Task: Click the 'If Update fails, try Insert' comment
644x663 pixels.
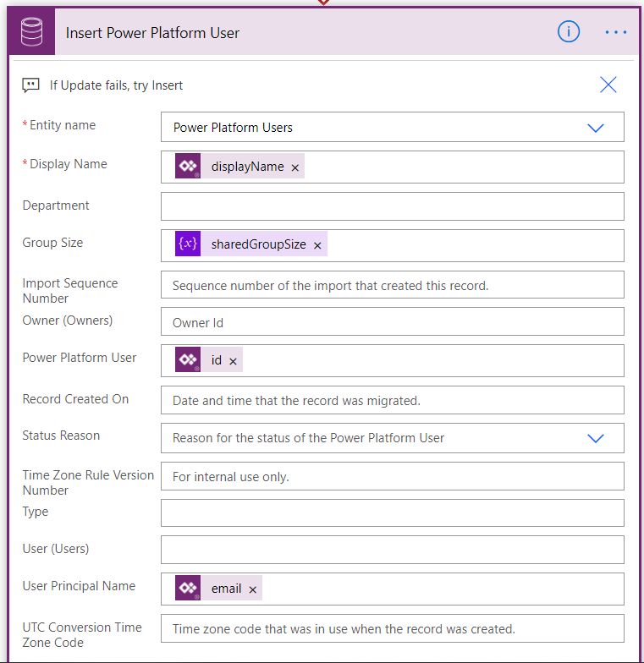Action: click(x=117, y=85)
